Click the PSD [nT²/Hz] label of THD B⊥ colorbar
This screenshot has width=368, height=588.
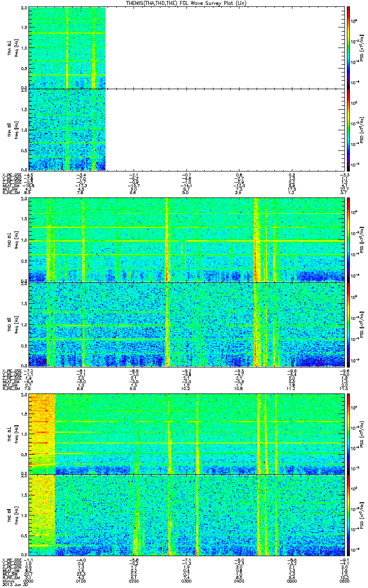pyautogui.click(x=362, y=240)
